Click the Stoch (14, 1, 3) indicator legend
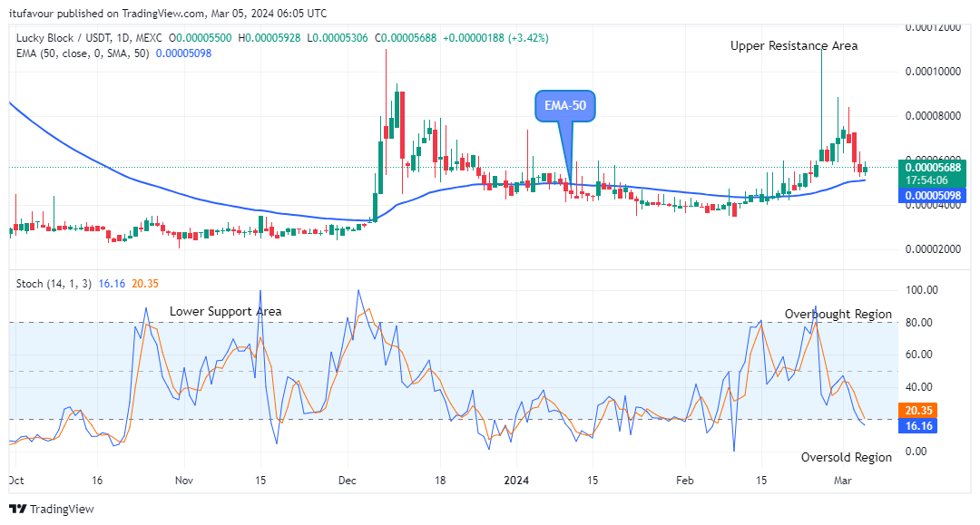This screenshot has width=980, height=525. [54, 284]
